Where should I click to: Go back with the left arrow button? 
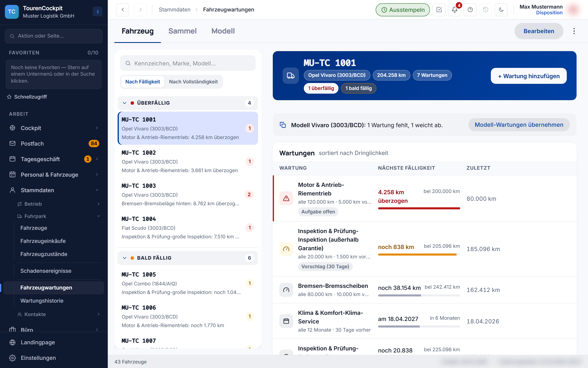pos(122,10)
